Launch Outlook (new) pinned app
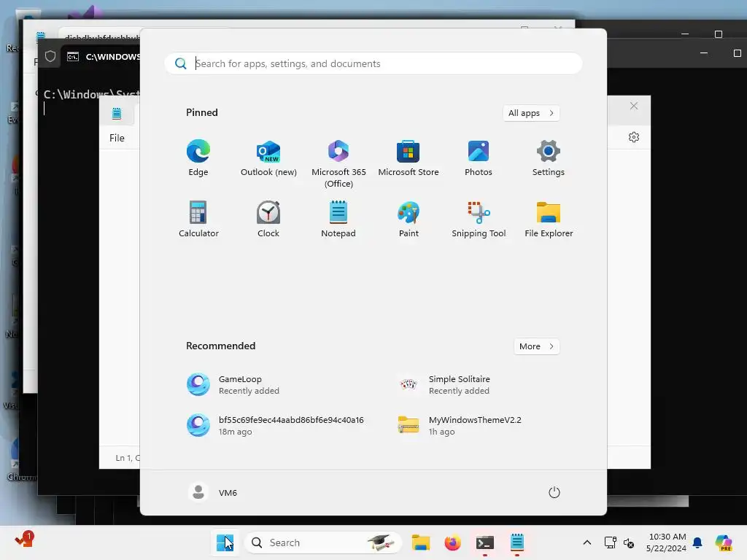This screenshot has height=560, width=747. (x=268, y=158)
